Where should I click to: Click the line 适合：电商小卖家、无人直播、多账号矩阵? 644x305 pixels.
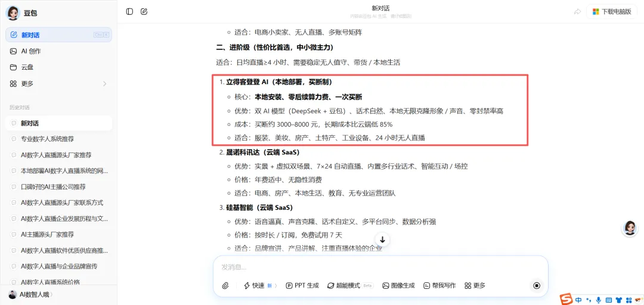tap(298, 32)
